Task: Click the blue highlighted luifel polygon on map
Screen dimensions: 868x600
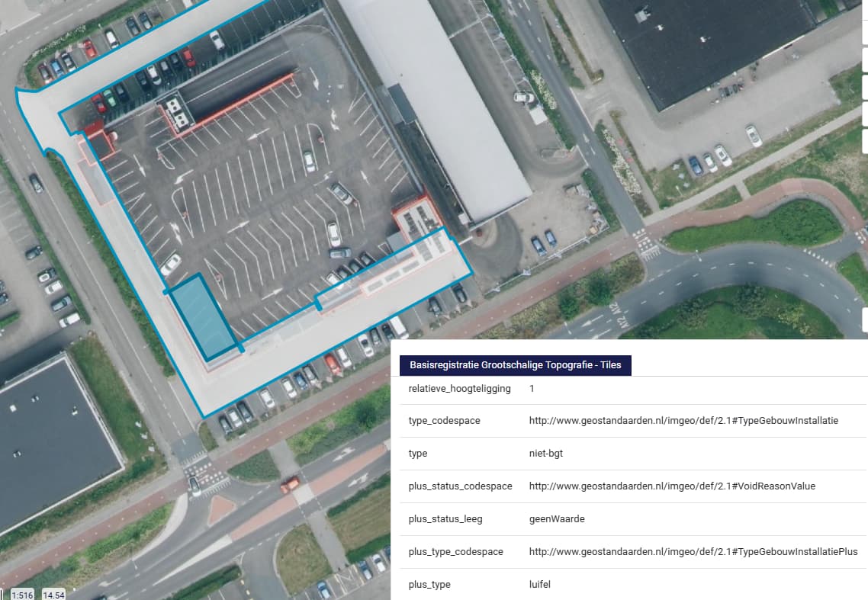Action: click(204, 318)
